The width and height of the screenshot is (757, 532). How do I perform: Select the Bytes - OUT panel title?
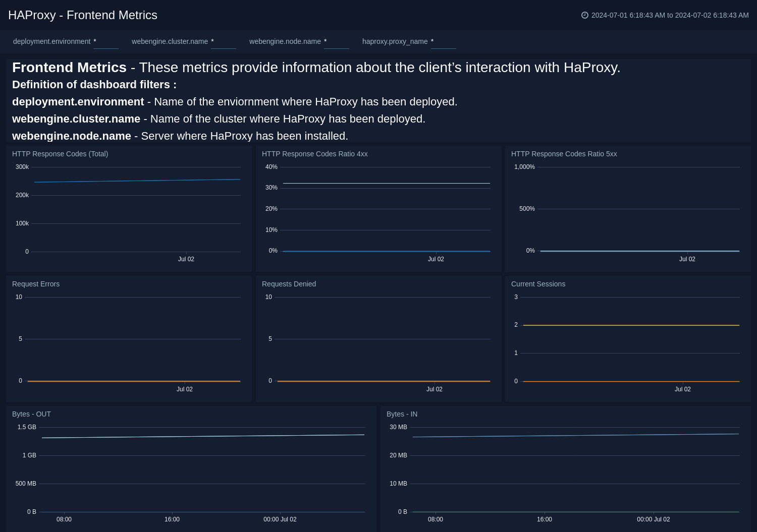[x=31, y=414]
